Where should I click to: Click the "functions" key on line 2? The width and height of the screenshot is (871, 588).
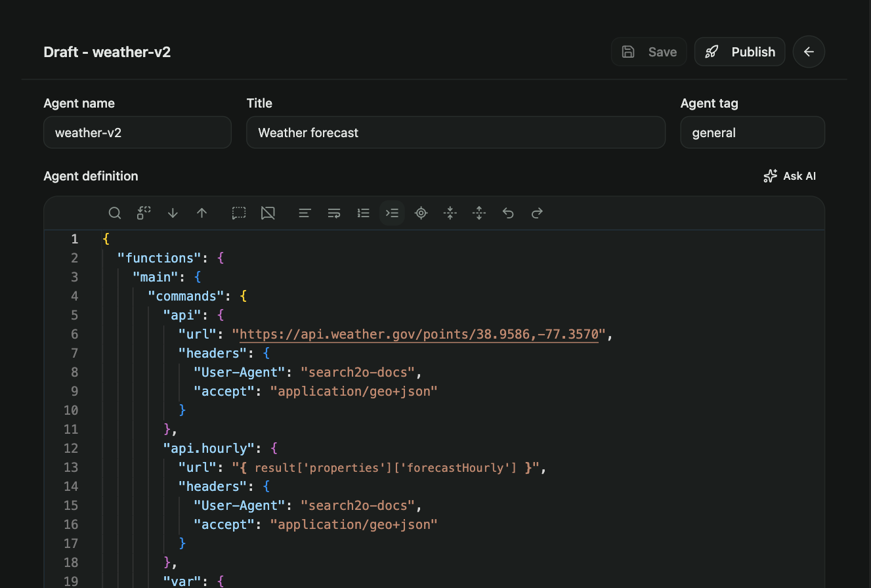coord(159,258)
